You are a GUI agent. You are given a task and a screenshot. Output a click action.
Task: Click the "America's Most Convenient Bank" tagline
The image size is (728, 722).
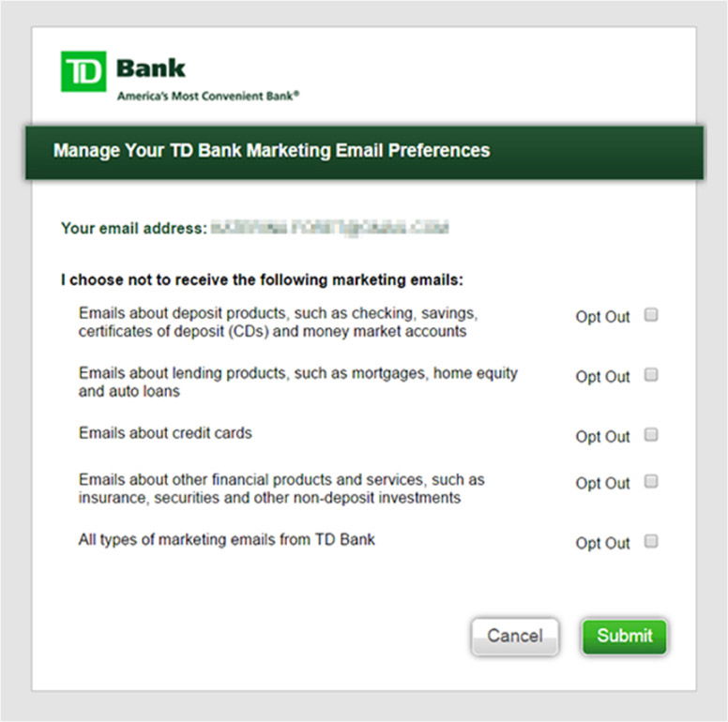point(208,96)
